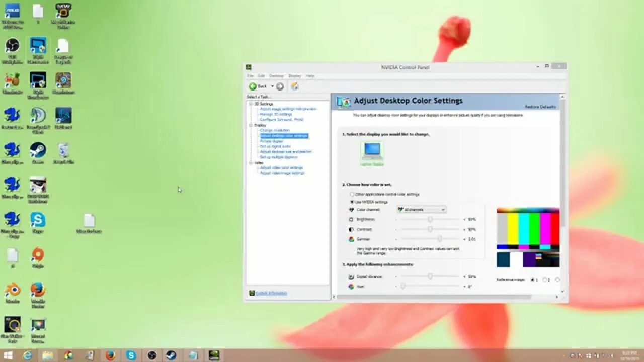644x362 pixels.
Task: Open Manage 3D settings task
Action: (276, 114)
